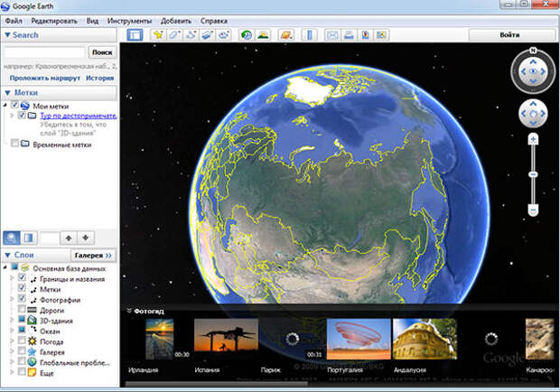Image resolution: width=560 pixels, height=392 pixels.
Task: Click the tour guide horizontal scrollbar
Action: [x=216, y=384]
